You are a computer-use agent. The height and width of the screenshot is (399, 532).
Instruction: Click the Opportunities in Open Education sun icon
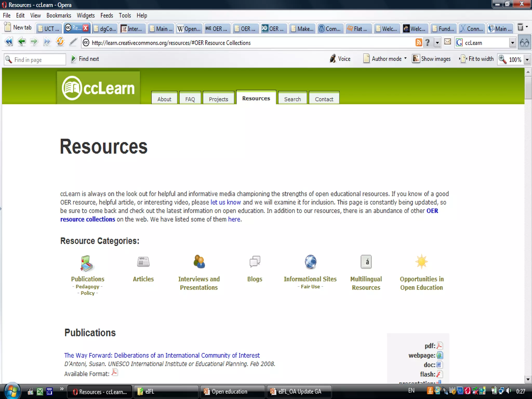click(421, 262)
